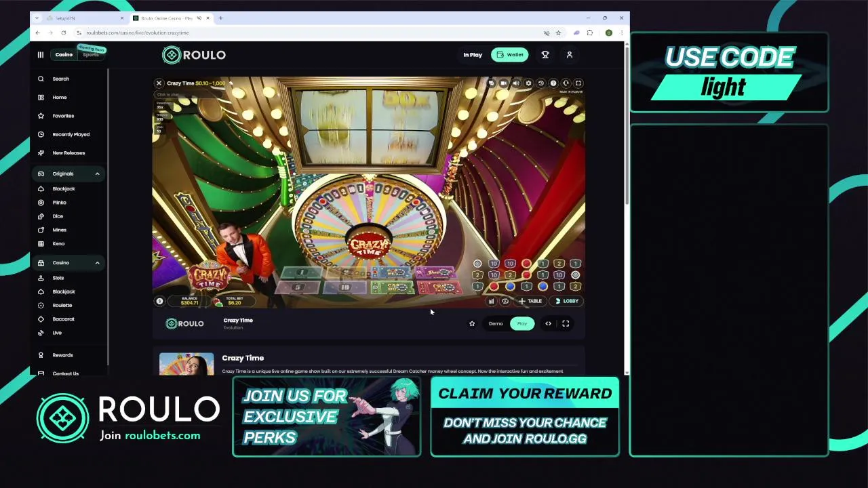868x488 pixels.
Task: Bet on the 10 spot
Action: [x=344, y=287]
